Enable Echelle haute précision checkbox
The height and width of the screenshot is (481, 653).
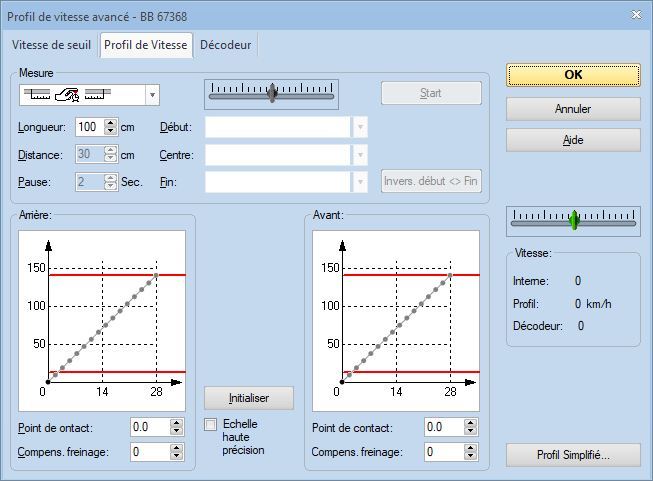coord(211,425)
